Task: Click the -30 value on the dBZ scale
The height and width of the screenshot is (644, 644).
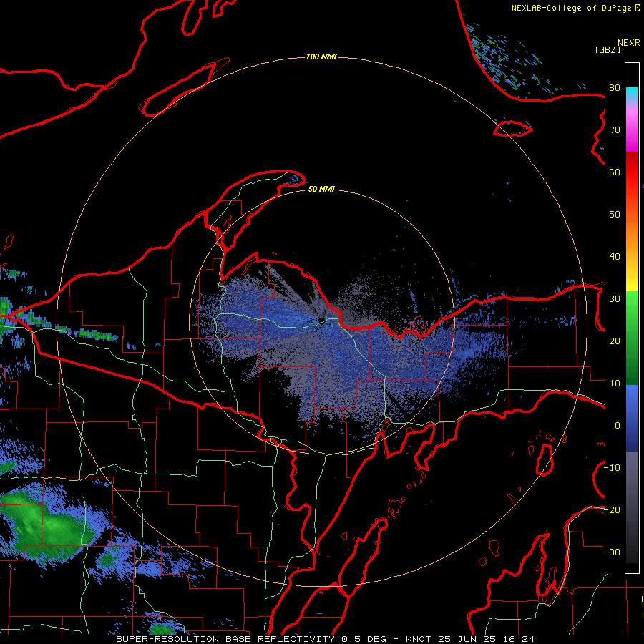Action: pos(612,552)
